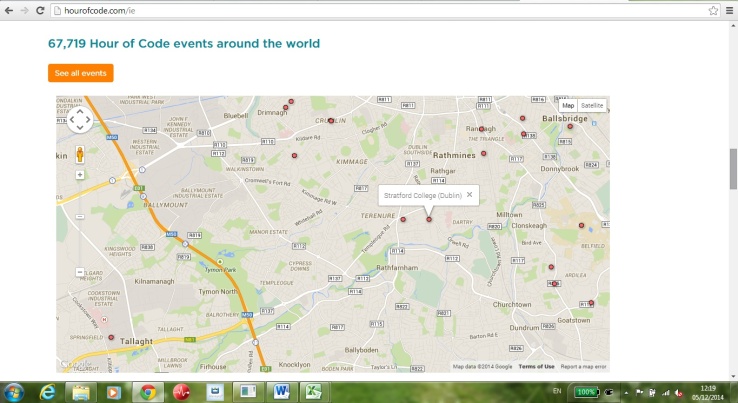Zoom out with the map minus button

80,272
